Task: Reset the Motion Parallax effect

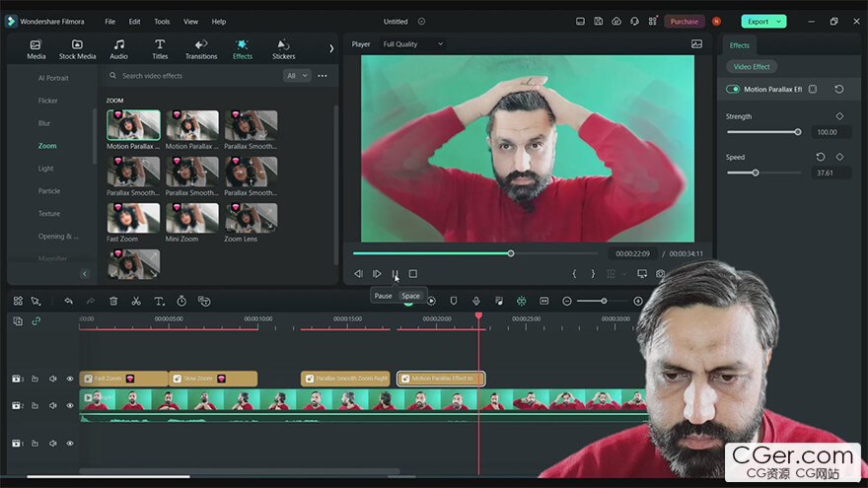Action: coord(838,89)
